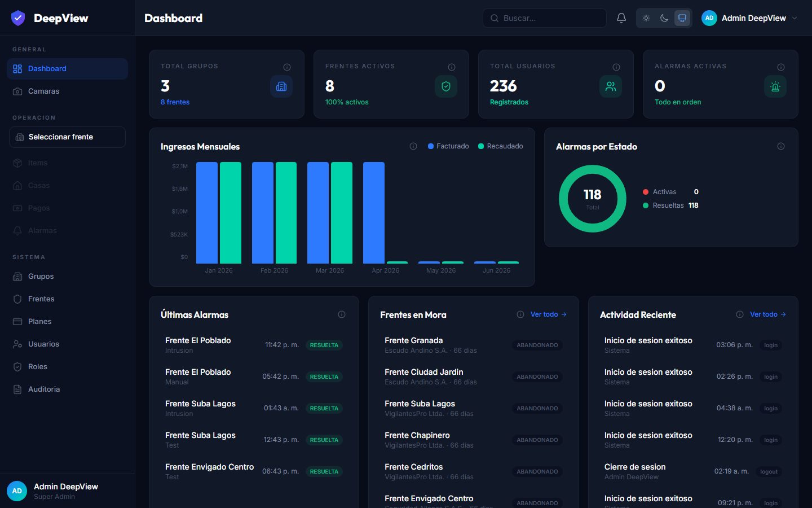Screen dimensions: 812x508
Task: Open Admin DeepView profile in sidebar footer
Action: 67,491
